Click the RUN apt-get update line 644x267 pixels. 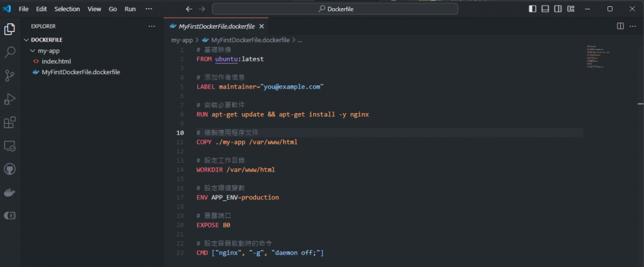point(282,114)
